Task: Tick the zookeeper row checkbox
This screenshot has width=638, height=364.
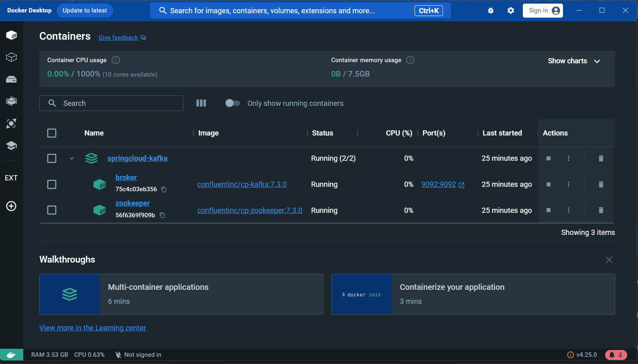Action: (52, 210)
